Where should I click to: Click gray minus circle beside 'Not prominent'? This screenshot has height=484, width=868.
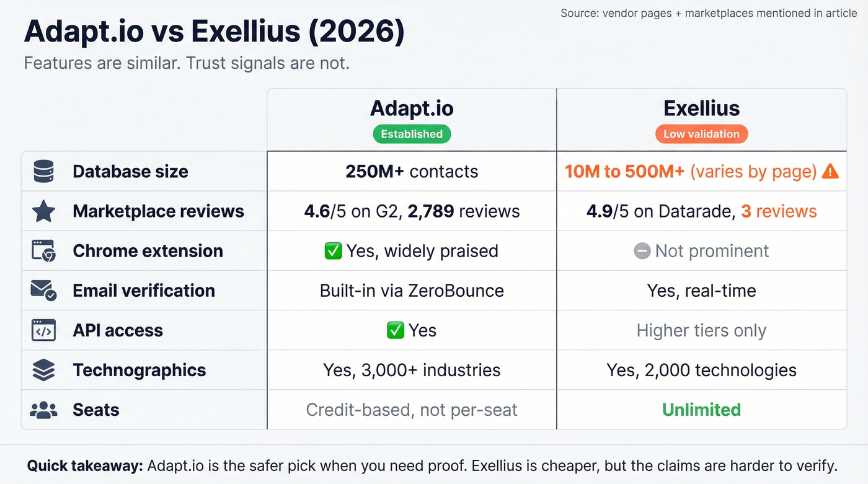642,251
